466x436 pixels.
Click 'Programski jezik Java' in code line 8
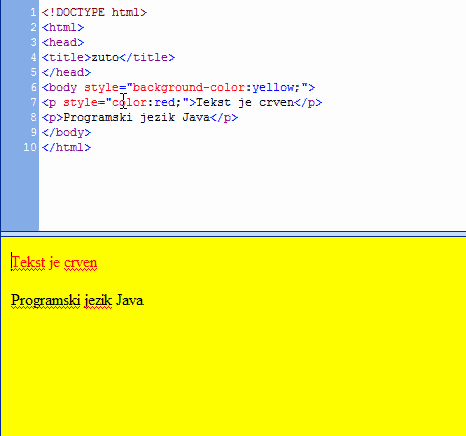pos(137,117)
